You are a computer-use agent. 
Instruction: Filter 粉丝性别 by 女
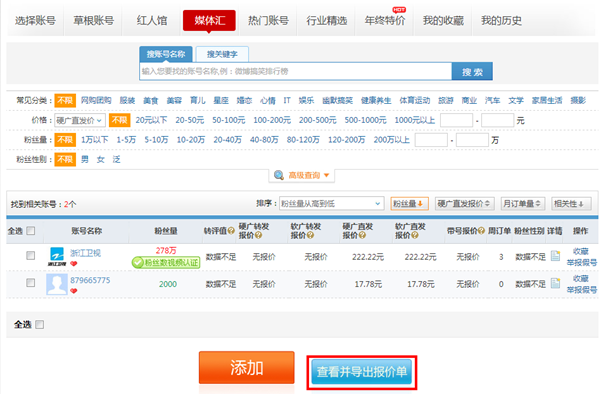pyautogui.click(x=100, y=159)
